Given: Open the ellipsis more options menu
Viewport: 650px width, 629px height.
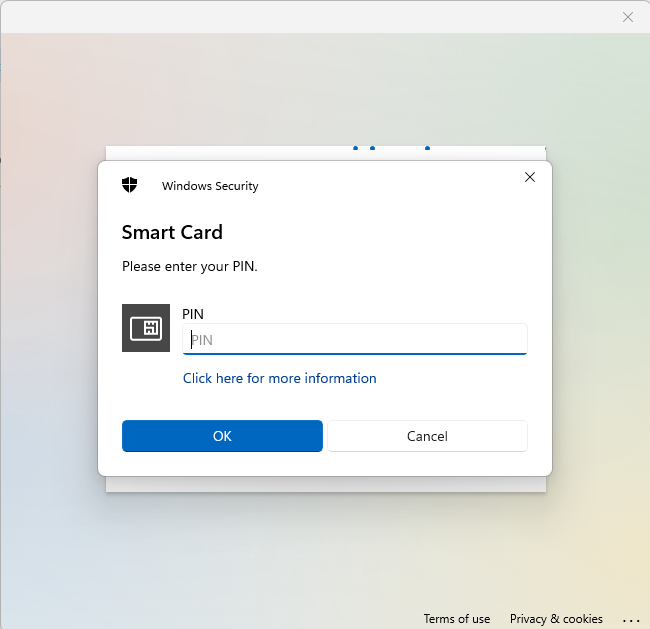Looking at the screenshot, I should coord(630,619).
